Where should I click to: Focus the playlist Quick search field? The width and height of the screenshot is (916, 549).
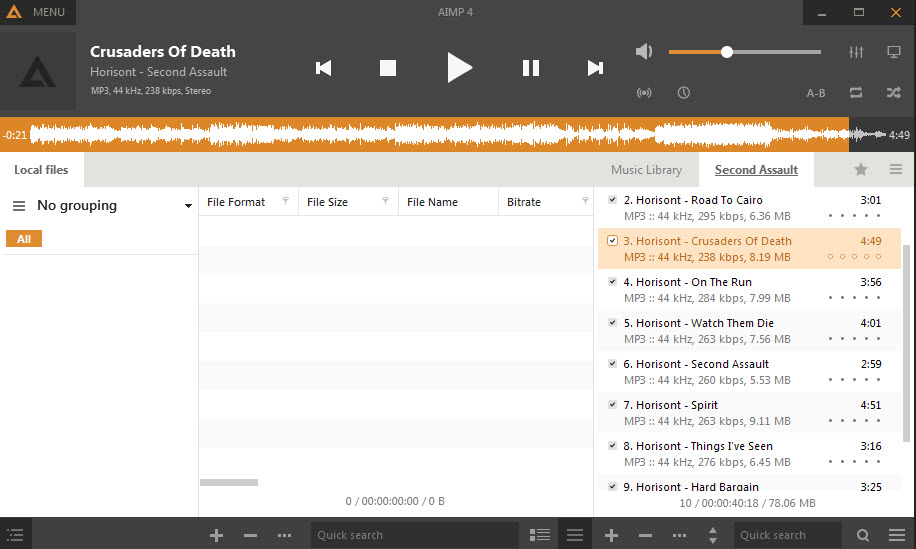787,535
